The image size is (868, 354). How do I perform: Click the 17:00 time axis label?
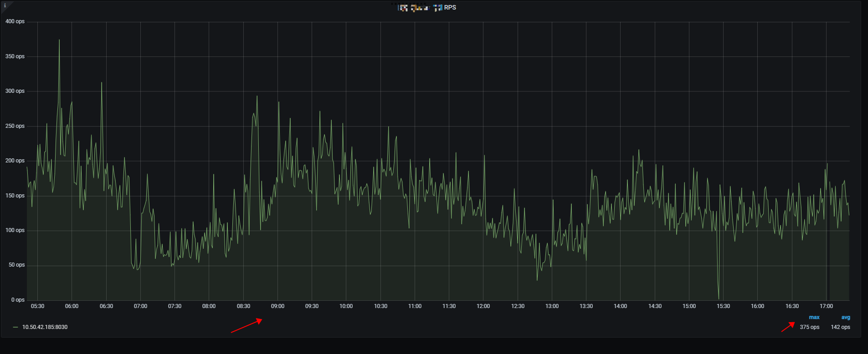click(x=826, y=306)
